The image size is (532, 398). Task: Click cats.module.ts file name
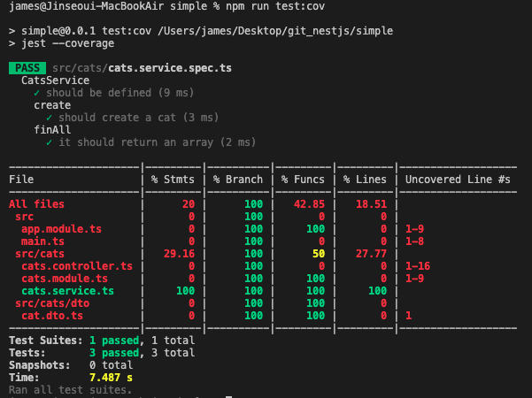tap(65, 279)
